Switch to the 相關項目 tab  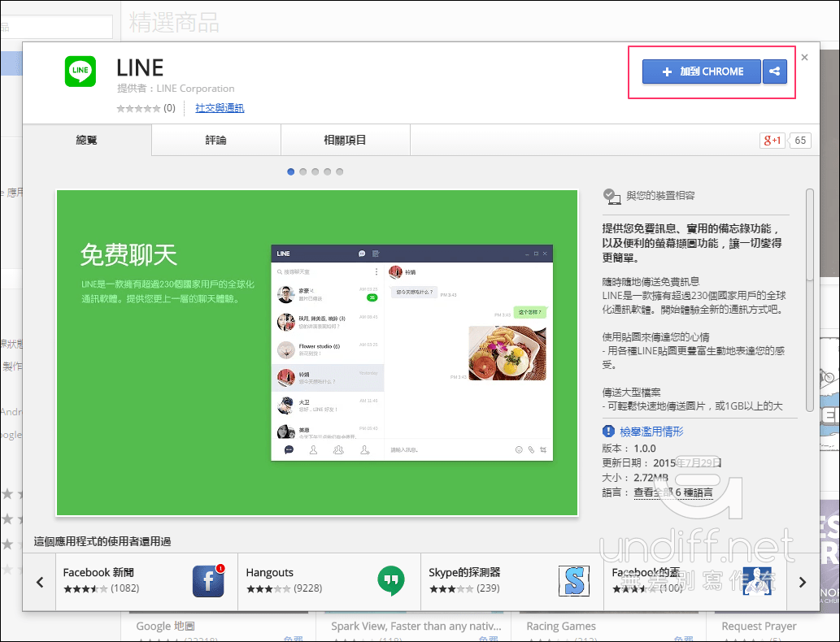coord(345,141)
